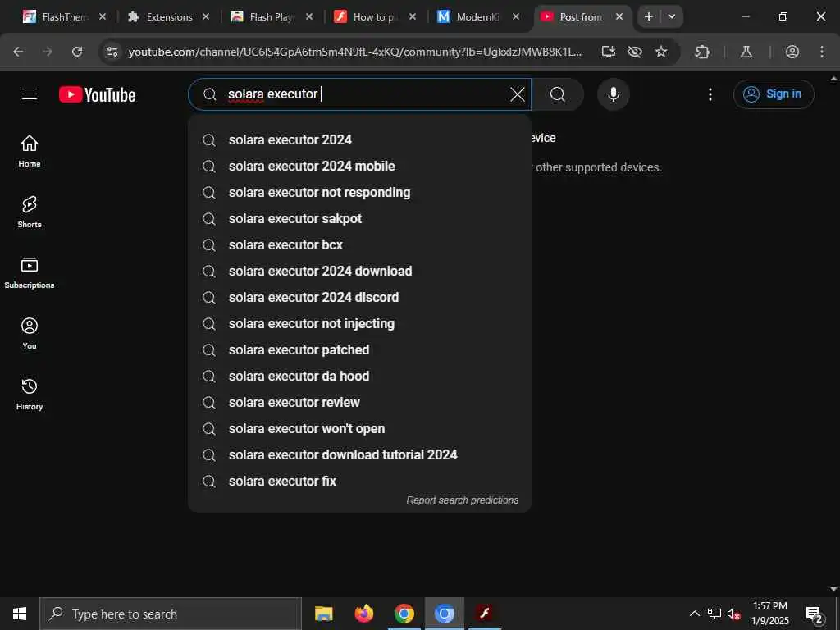Close the ModernK tab
The image size is (840, 630).
tap(516, 17)
